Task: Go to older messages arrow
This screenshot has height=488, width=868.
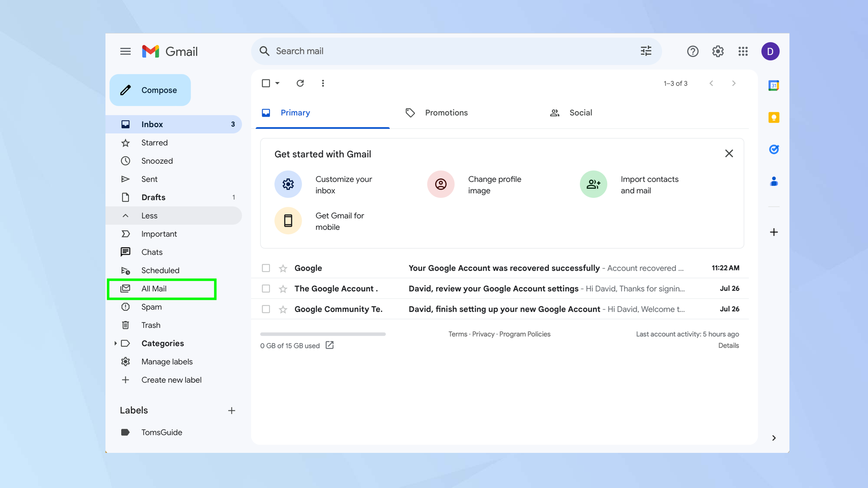Action: [734, 83]
